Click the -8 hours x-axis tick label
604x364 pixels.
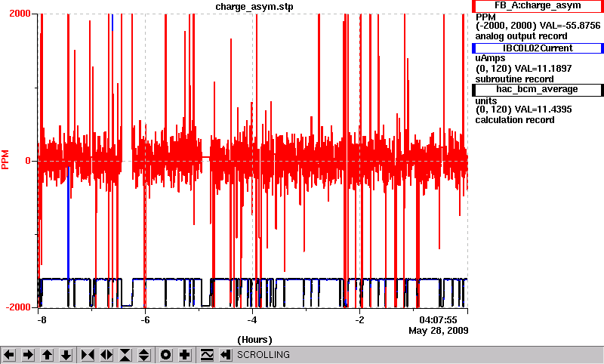(42, 320)
